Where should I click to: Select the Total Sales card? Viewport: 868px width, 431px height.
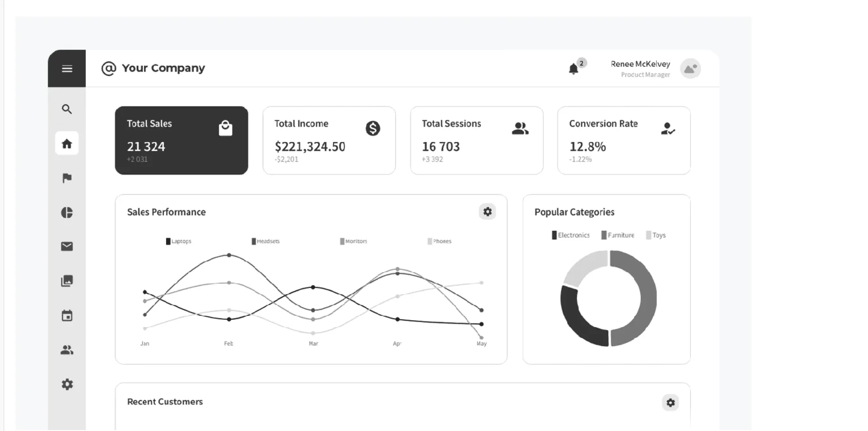[x=182, y=141]
